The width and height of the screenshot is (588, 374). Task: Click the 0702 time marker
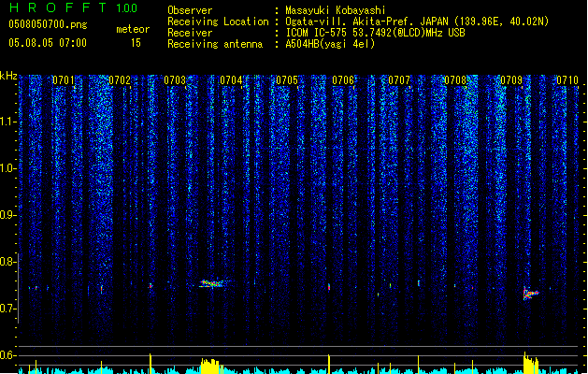120,80
